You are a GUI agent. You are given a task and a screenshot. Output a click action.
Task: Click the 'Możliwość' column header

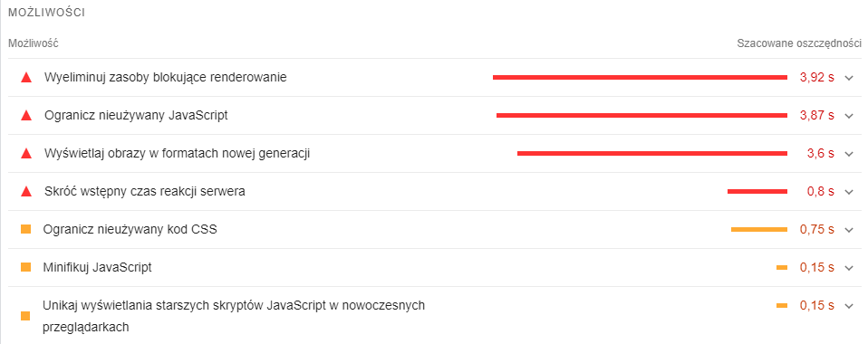34,43
